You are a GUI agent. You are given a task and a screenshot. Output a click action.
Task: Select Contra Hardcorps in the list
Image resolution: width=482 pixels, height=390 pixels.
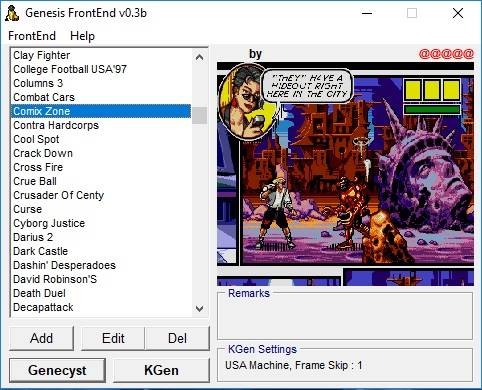click(56, 125)
